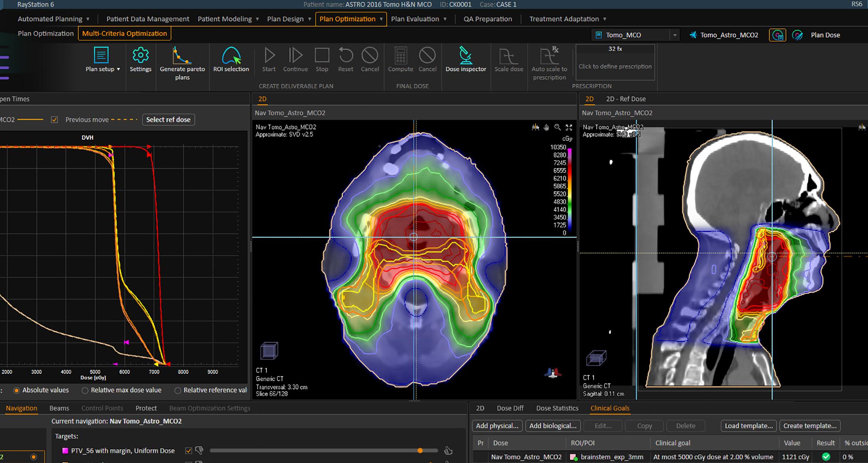Open the Dose inspector tool
The image size is (868, 463).
pyautogui.click(x=465, y=56)
